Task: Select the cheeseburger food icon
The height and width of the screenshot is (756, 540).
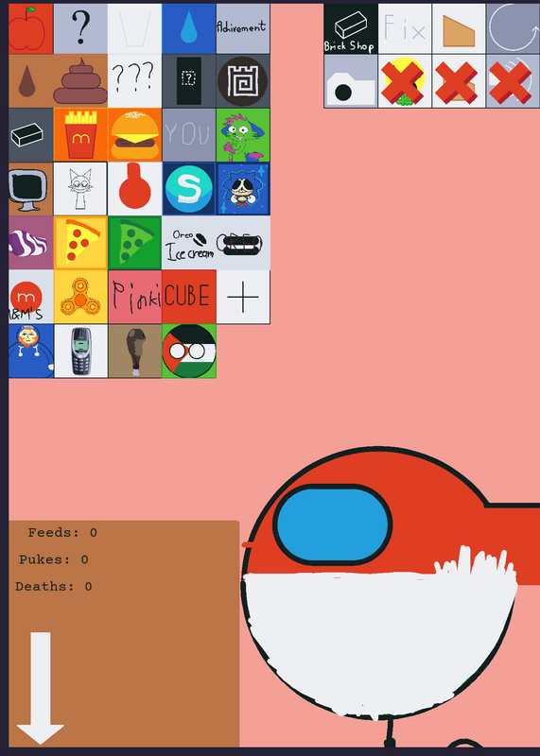Action: (x=134, y=134)
